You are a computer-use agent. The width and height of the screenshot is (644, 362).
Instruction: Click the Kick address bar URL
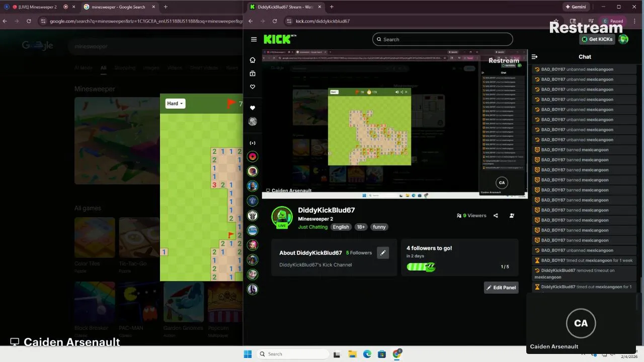(x=323, y=21)
